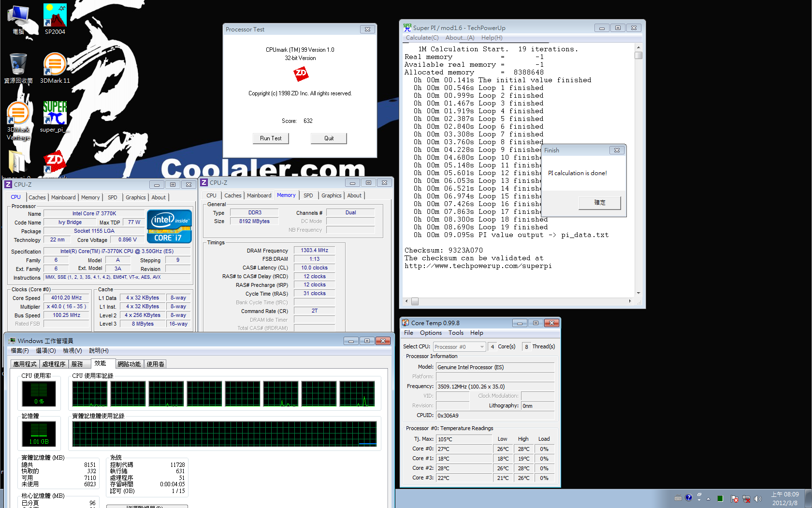Screen dimensions: 812x508
Task: Open the Computer desktop icon
Action: tap(18, 19)
